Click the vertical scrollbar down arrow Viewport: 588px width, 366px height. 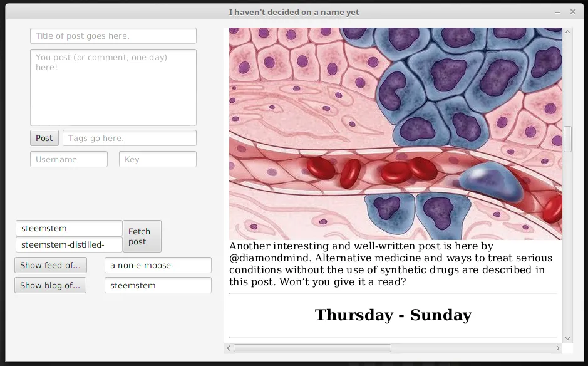(x=567, y=338)
